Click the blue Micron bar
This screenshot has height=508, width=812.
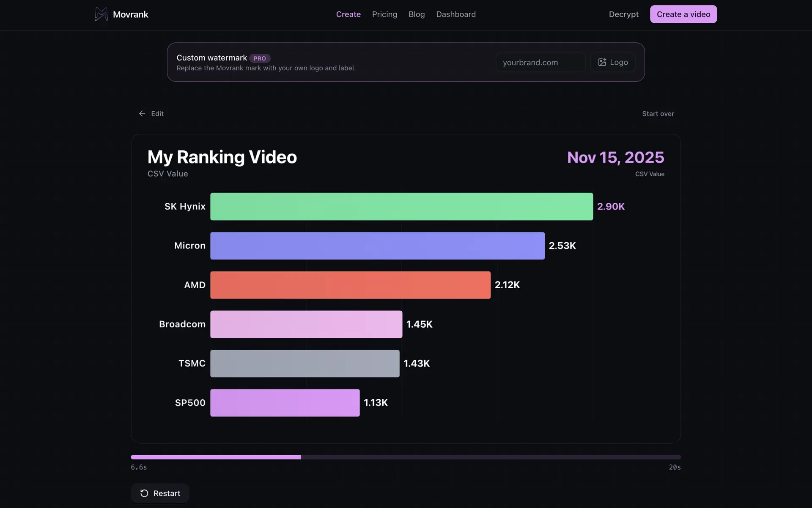click(377, 246)
